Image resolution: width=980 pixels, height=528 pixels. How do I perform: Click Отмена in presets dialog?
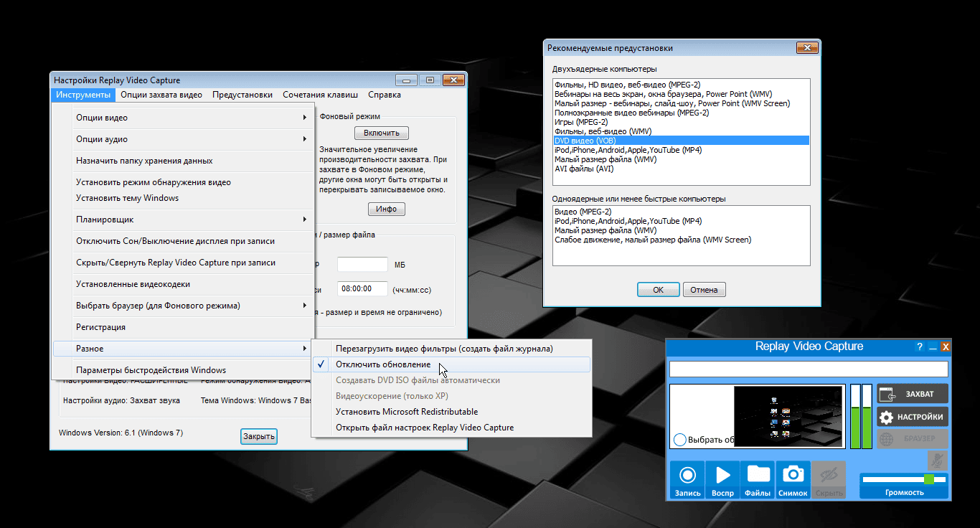705,290
